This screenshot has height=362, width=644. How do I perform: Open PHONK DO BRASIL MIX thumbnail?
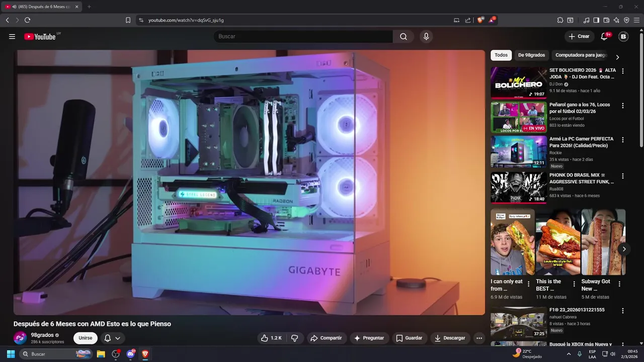519,188
